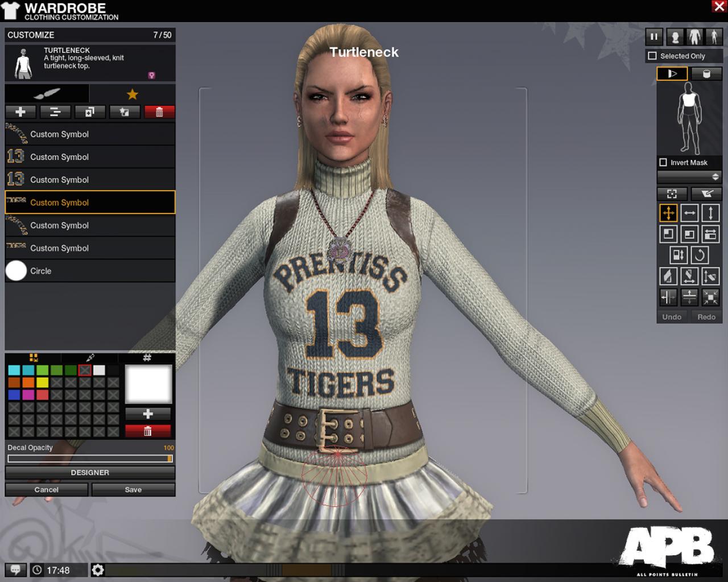Click the focus-on-selection frame icon

[672, 194]
